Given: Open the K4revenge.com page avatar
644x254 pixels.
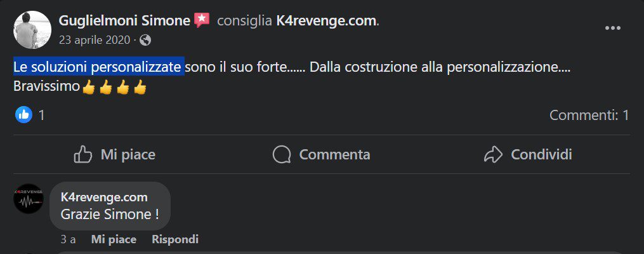Looking at the screenshot, I should 29,199.
